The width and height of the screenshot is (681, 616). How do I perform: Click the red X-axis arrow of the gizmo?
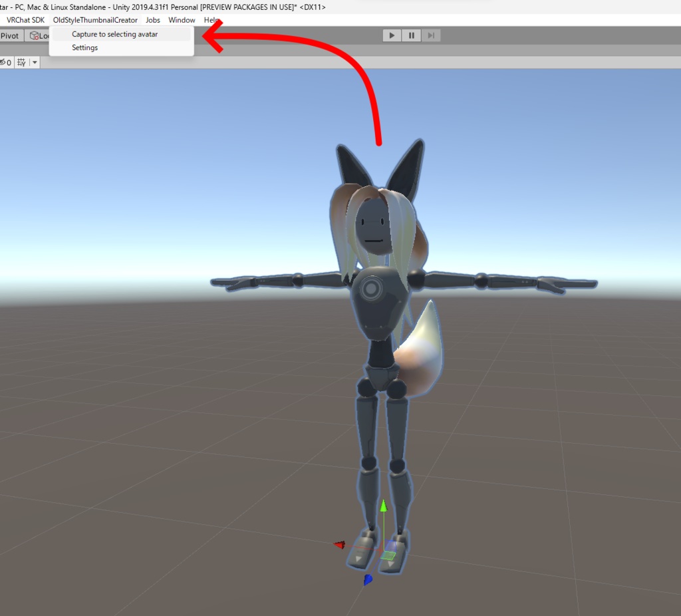click(x=340, y=545)
